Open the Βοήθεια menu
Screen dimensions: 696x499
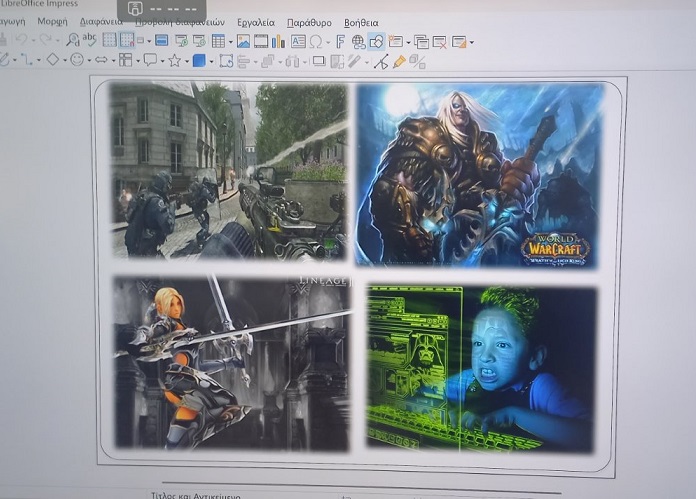coord(361,23)
